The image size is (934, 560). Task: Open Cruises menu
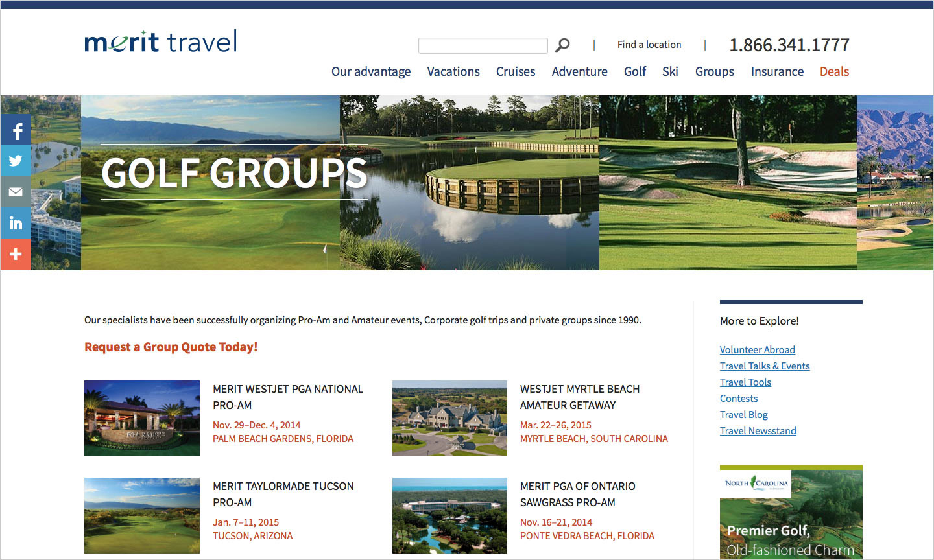(516, 72)
